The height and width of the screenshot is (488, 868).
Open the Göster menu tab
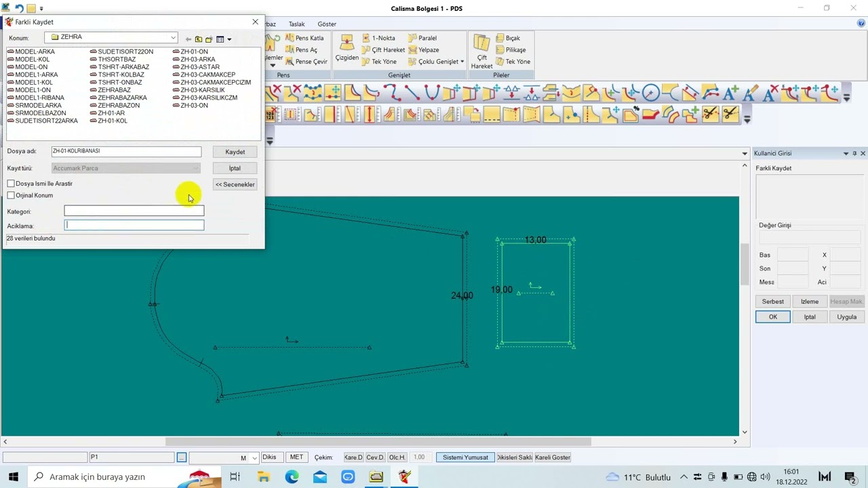tap(327, 24)
